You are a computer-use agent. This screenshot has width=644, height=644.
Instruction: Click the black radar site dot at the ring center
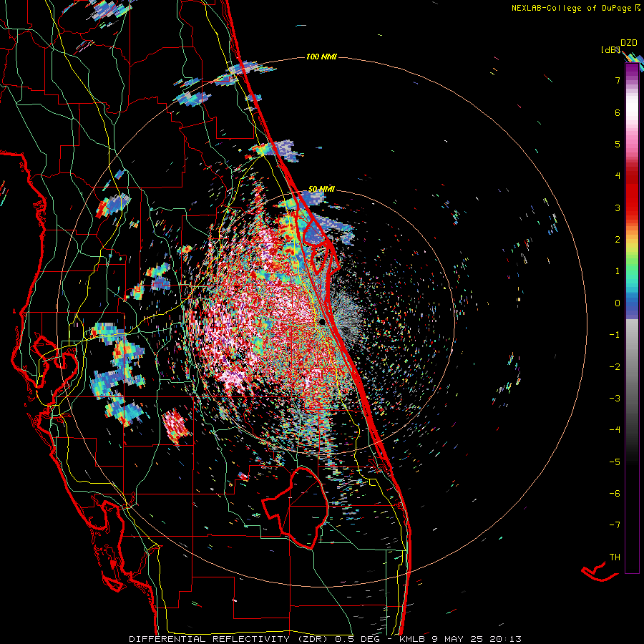click(323, 322)
